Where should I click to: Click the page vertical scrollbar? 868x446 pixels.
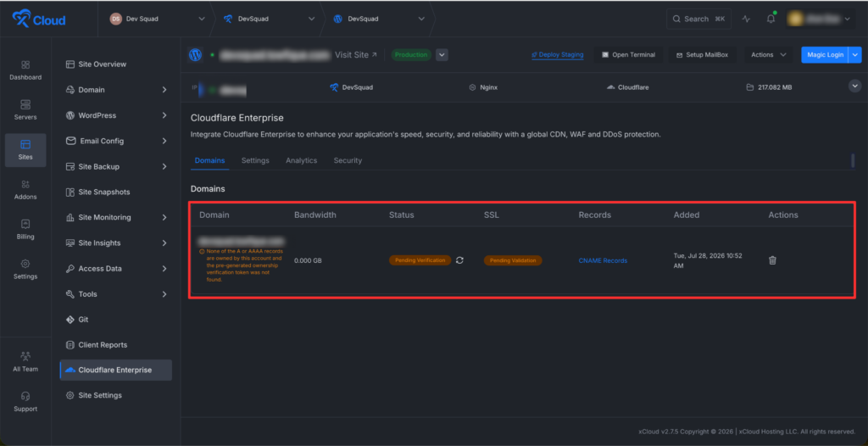[x=853, y=160]
